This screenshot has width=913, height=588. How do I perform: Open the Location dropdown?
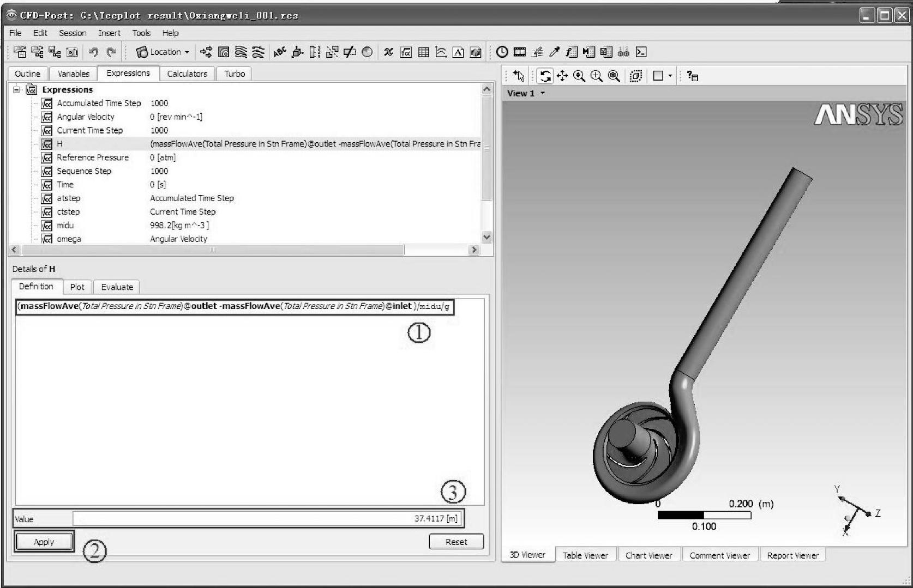coord(163,52)
